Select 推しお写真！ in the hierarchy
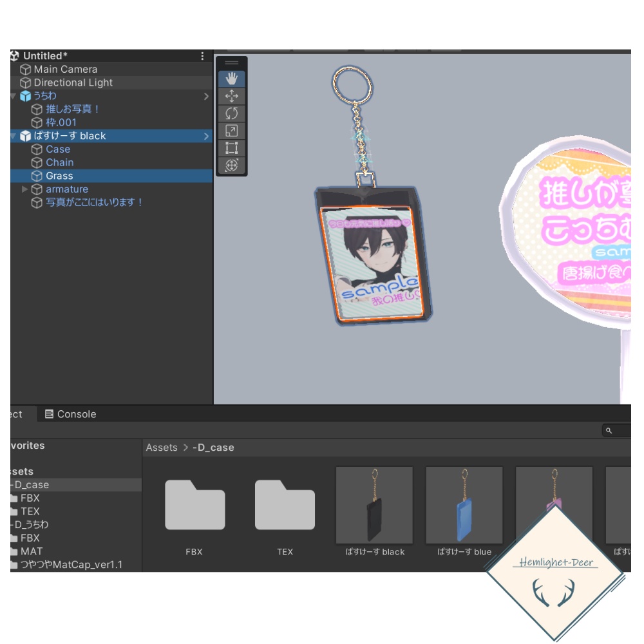The width and height of the screenshot is (644, 644). tap(111, 109)
